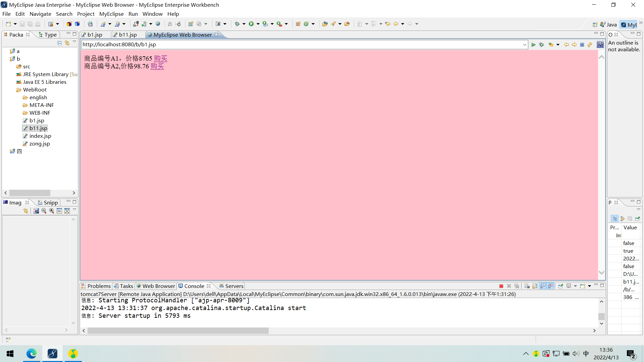This screenshot has height=362, width=644.
Task: Click the Clear Console icon
Action: pos(527,286)
